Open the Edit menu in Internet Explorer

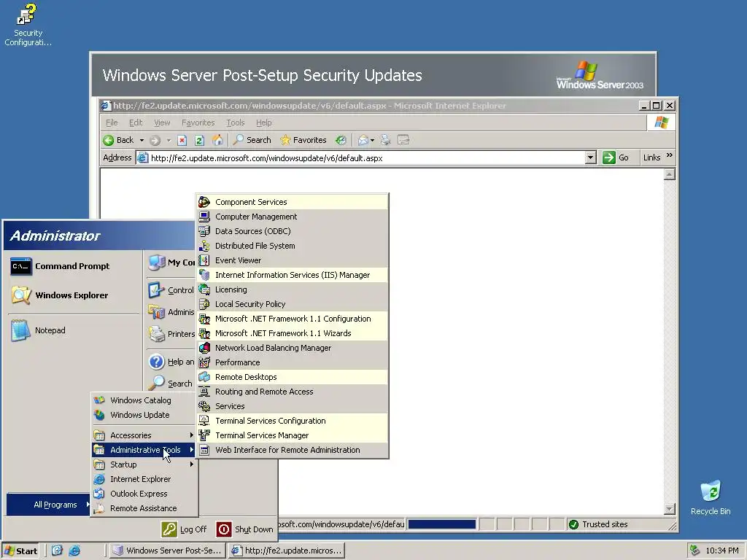(136, 122)
